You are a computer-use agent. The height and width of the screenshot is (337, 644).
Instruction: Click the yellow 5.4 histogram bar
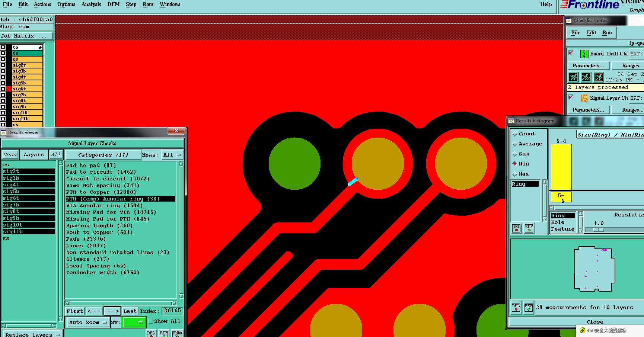coord(561,167)
